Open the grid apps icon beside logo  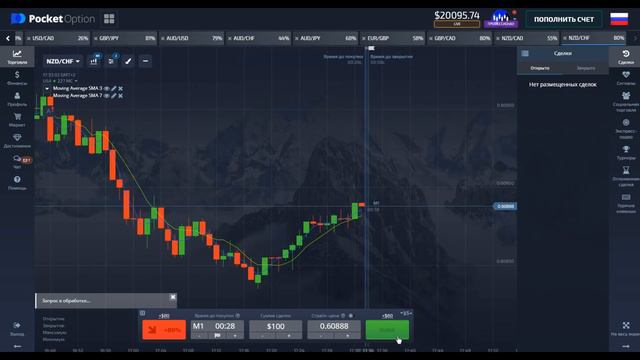(x=109, y=19)
